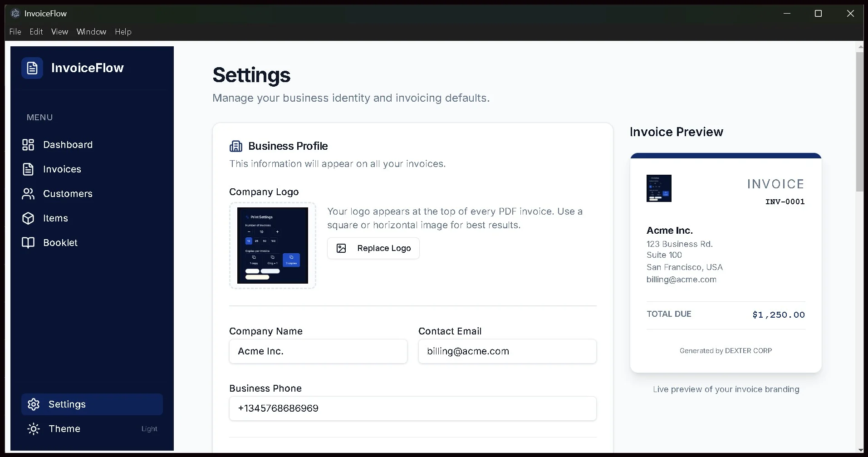Open the Window menu

coord(91,31)
